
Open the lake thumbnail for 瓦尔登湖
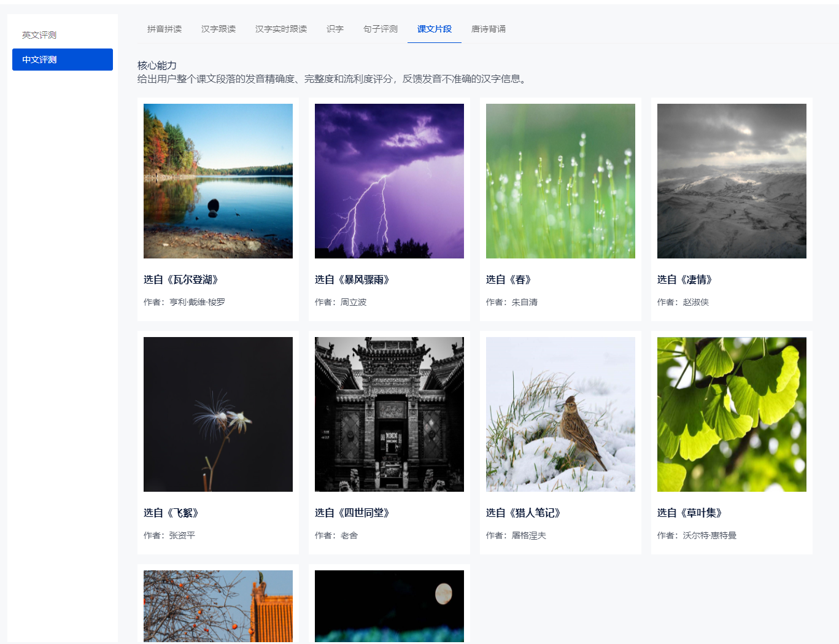[218, 181]
